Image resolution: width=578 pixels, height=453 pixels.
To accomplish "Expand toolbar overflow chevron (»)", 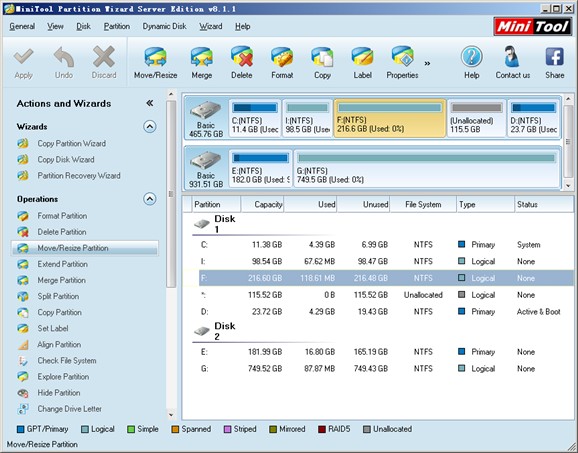I will tap(427, 63).
